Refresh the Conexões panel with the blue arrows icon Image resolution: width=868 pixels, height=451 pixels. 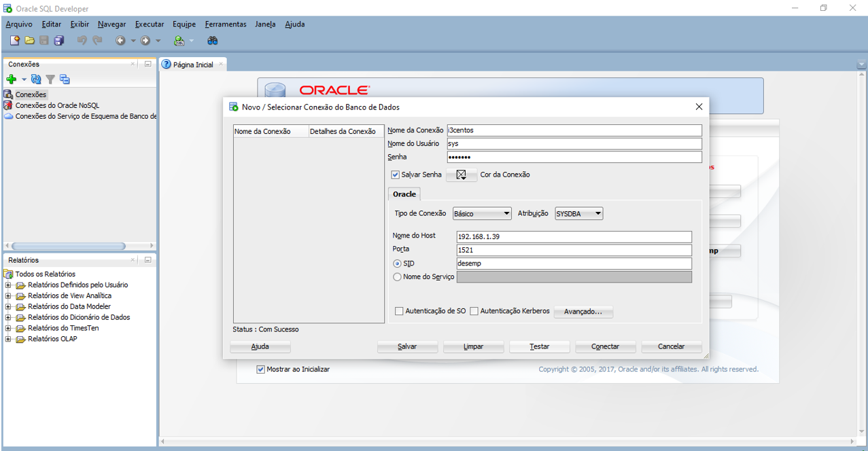point(36,79)
